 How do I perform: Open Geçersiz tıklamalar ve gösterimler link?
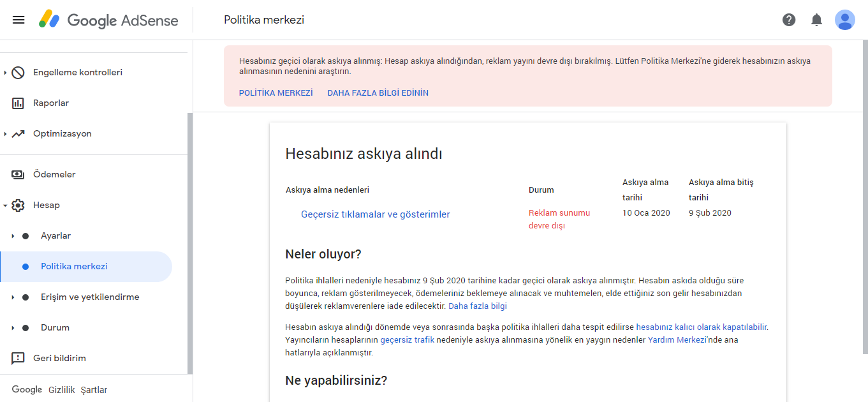coord(376,214)
